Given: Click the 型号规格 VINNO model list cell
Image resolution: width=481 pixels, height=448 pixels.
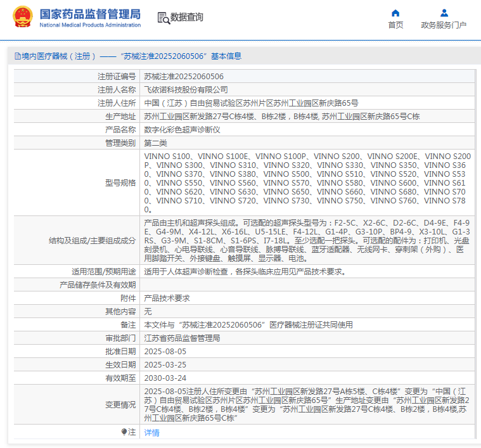Looking at the screenshot, I should pyautogui.click(x=307, y=182).
